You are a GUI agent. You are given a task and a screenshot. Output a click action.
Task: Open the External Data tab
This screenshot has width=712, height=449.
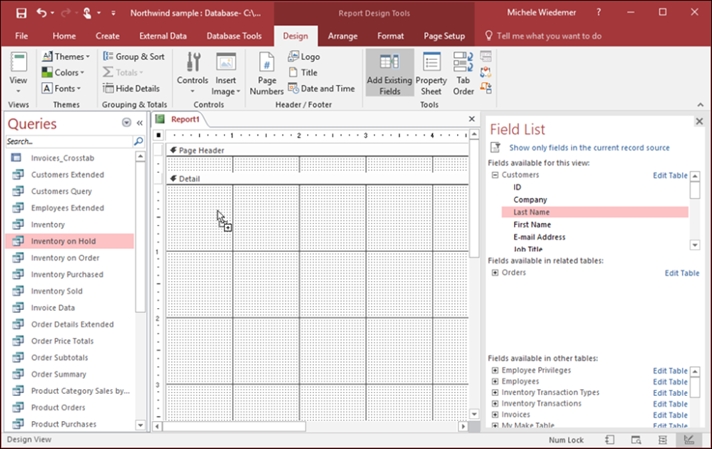coord(163,36)
